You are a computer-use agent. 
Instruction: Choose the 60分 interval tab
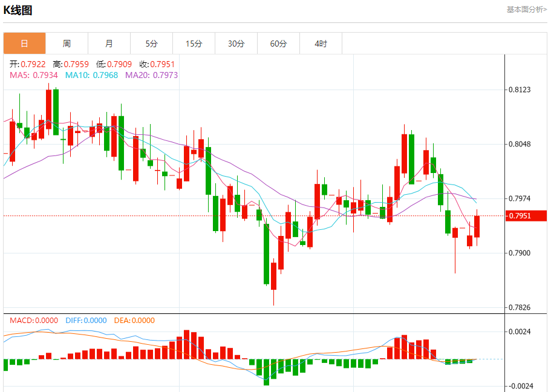click(279, 44)
